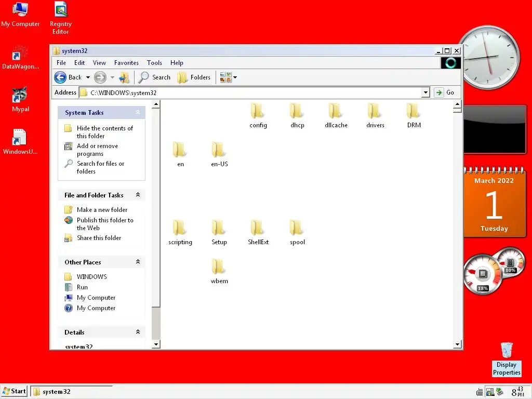Select the WindowsU... desktop shortcut
This screenshot has width=532, height=399.
coord(20,142)
